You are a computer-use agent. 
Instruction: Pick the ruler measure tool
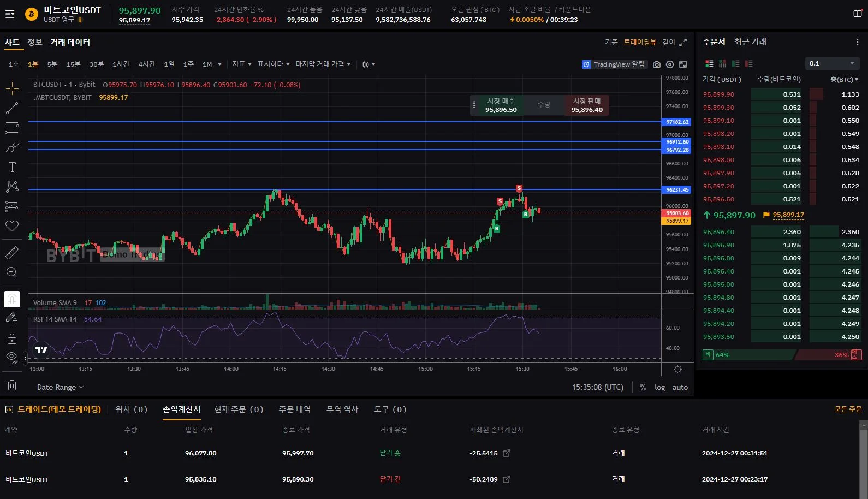[12, 252]
